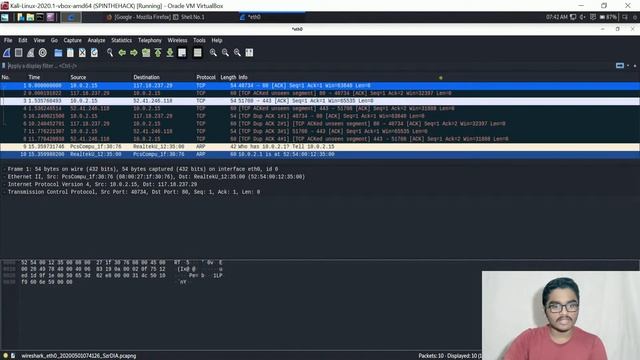Viewport: 640px width, 360px height.
Task: Expand Internet Protocol Version 4 row
Action: point(4,184)
